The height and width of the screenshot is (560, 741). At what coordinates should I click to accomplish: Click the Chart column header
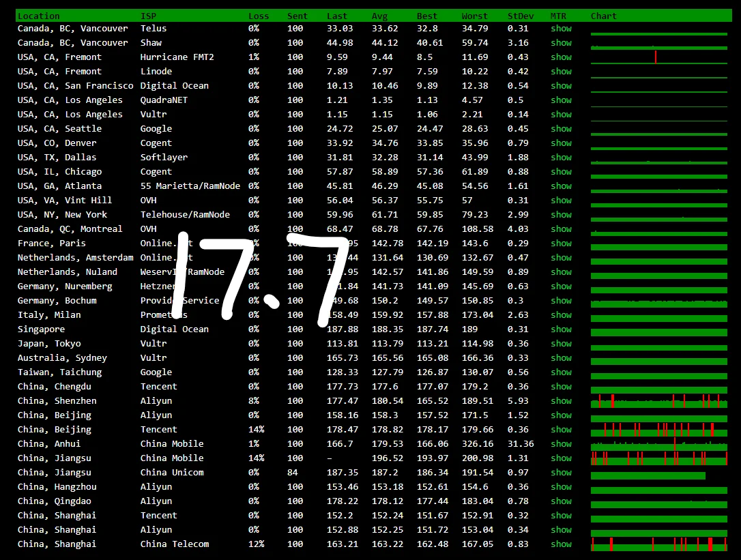click(603, 16)
